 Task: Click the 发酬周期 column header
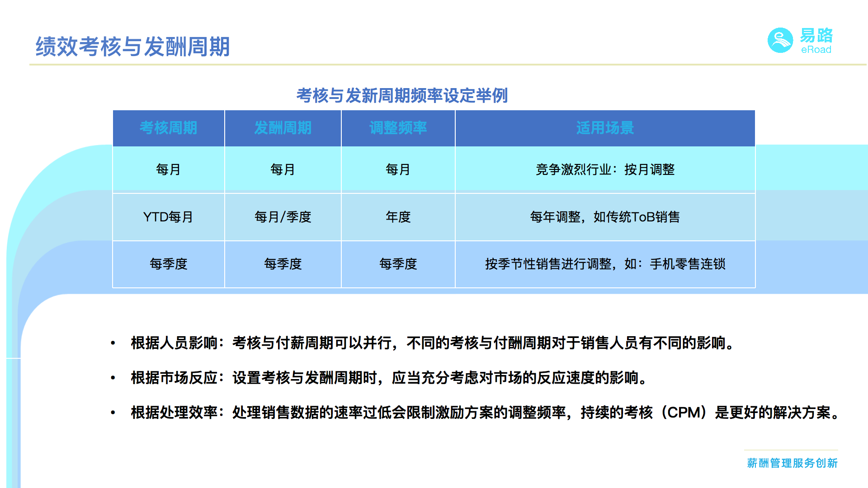[283, 128]
